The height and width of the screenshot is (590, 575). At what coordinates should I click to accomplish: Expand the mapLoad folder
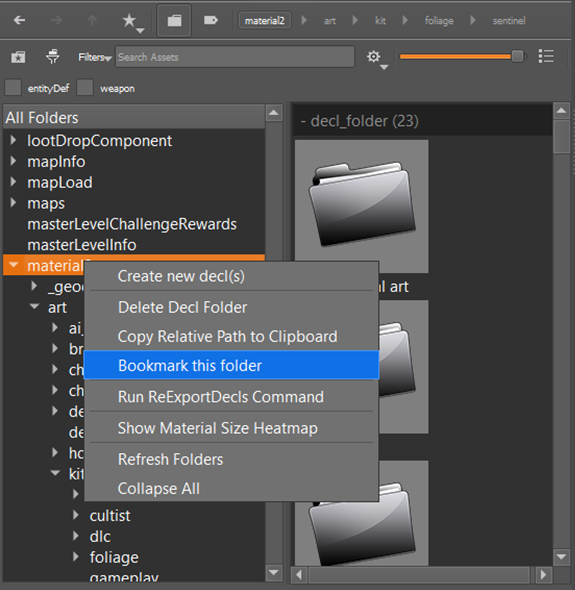[14, 182]
